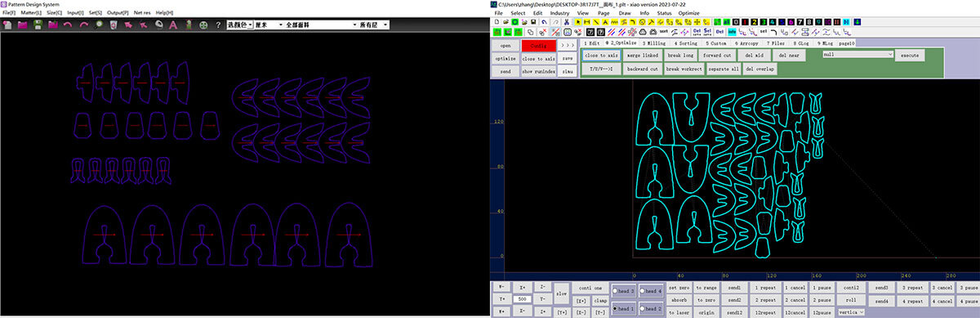Switch to the '1 Edit' tab

tap(592, 43)
